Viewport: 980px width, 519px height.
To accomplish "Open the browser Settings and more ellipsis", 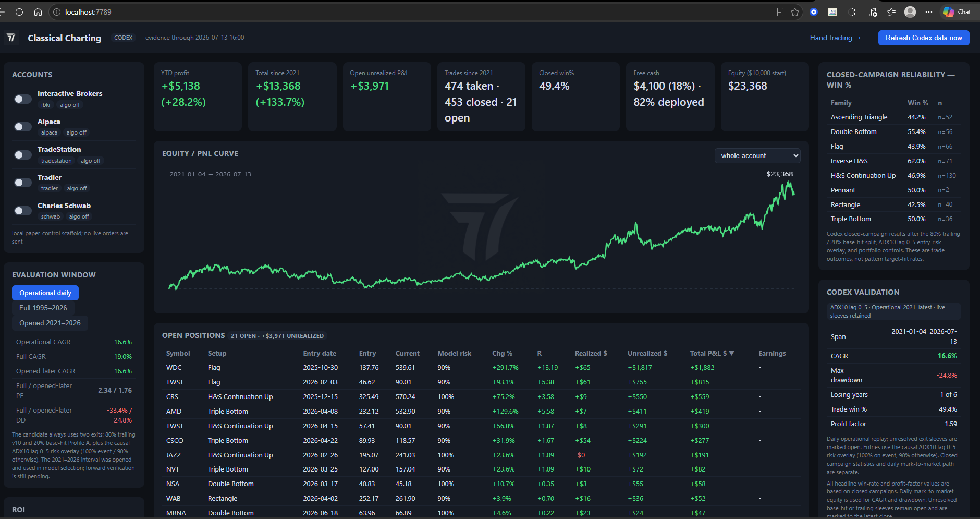I will (929, 12).
